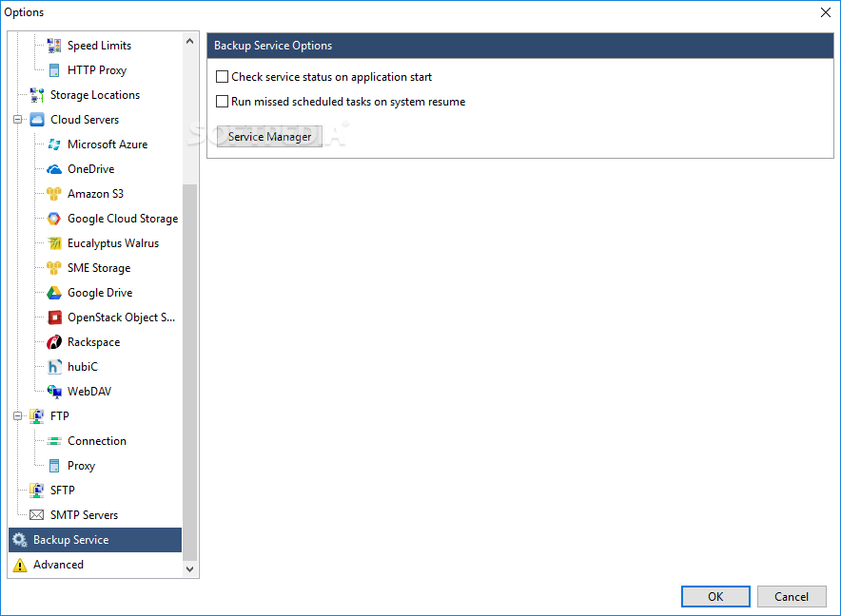Toggle Run missed scheduled tasks on system resume
This screenshot has width=841, height=616.
(x=222, y=102)
